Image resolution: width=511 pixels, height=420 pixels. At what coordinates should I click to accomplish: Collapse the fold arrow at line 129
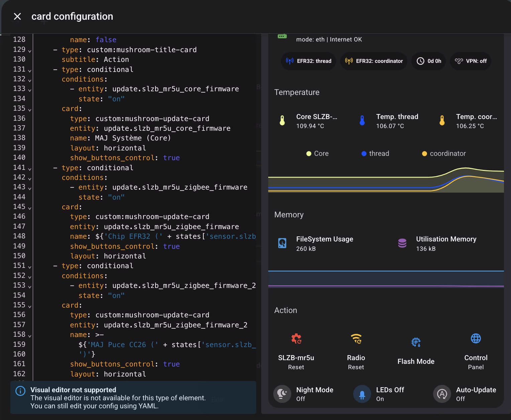tap(30, 51)
